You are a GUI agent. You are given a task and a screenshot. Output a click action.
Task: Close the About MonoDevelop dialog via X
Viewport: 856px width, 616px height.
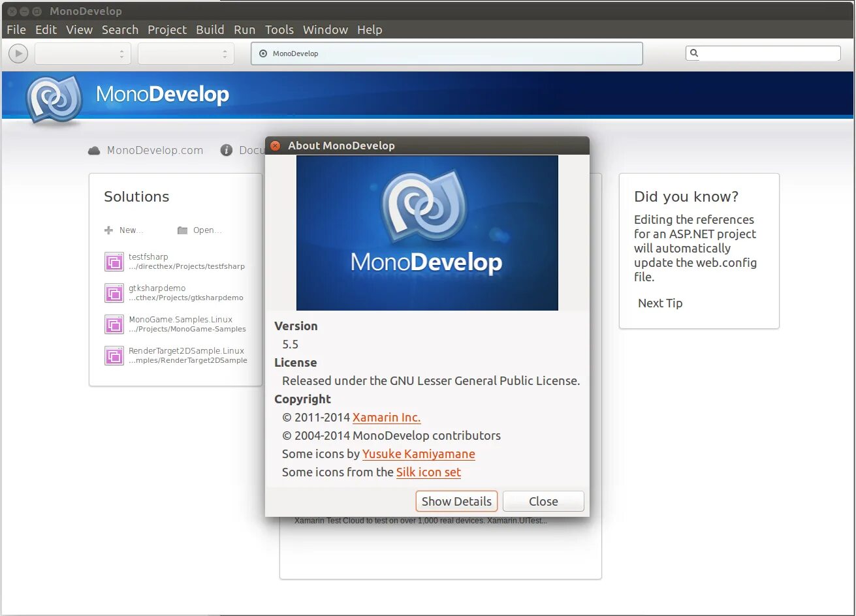pyautogui.click(x=276, y=146)
